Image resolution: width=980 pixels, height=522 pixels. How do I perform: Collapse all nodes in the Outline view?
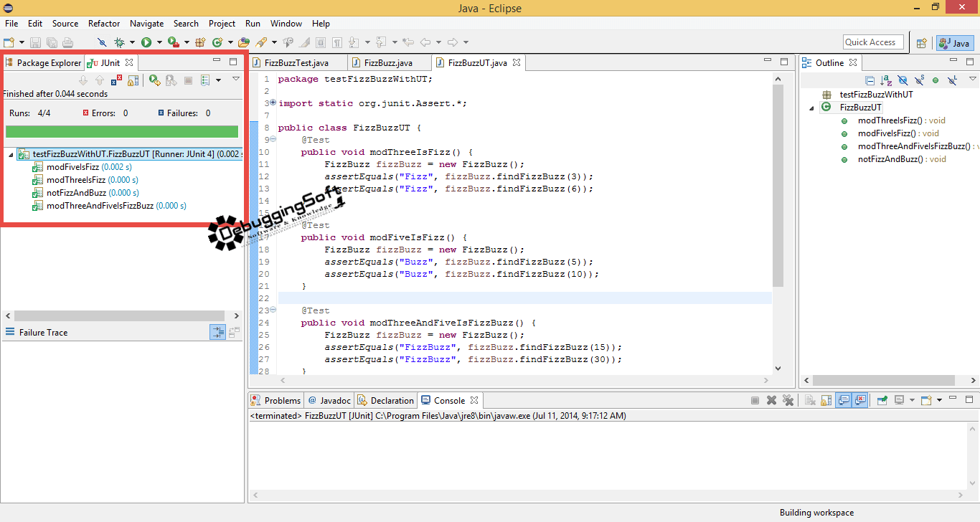[870, 80]
